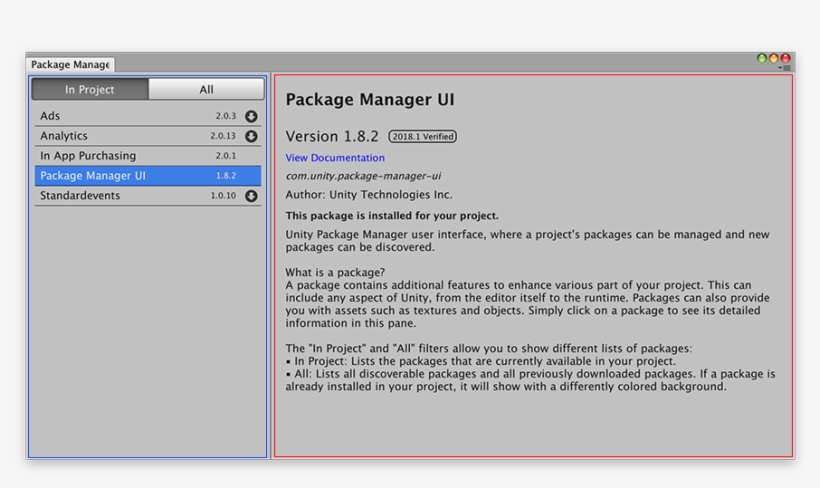Click the "What is a package?" text

pyautogui.click(x=335, y=273)
